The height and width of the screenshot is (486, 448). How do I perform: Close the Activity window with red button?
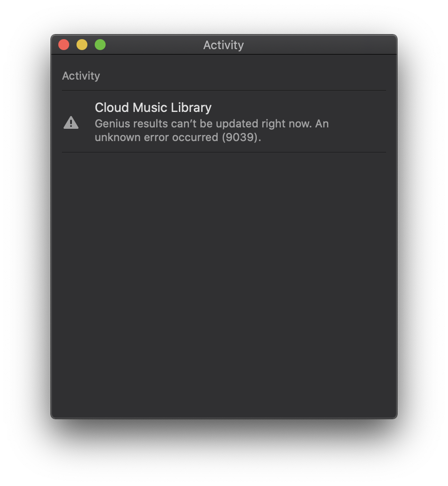click(64, 45)
